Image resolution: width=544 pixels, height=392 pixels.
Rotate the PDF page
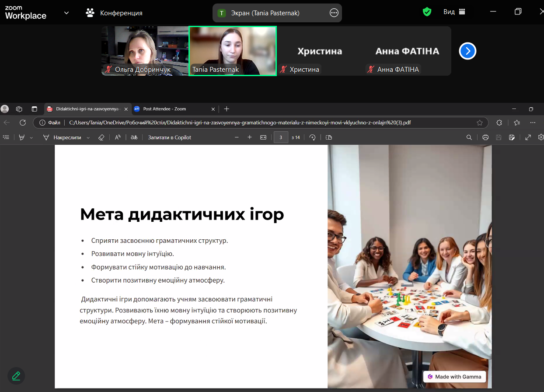point(312,137)
